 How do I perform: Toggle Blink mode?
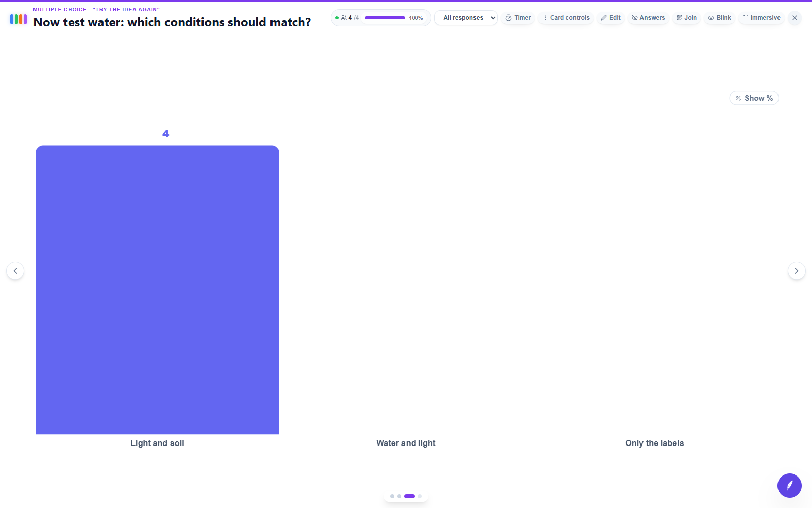pyautogui.click(x=720, y=18)
